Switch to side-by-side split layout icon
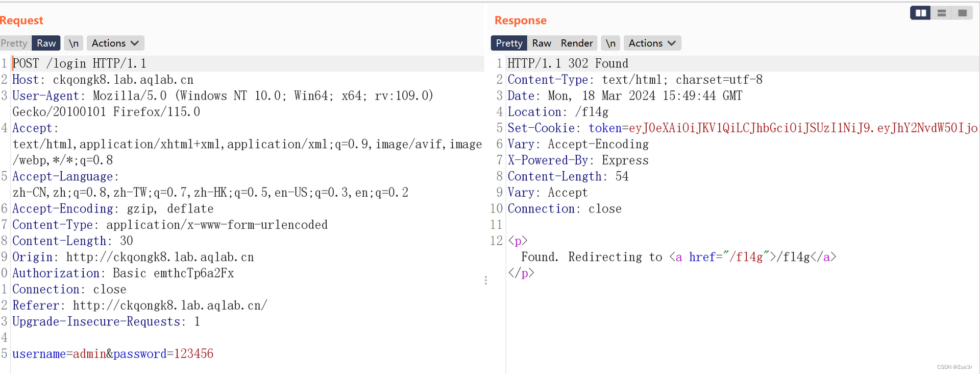 coord(921,13)
